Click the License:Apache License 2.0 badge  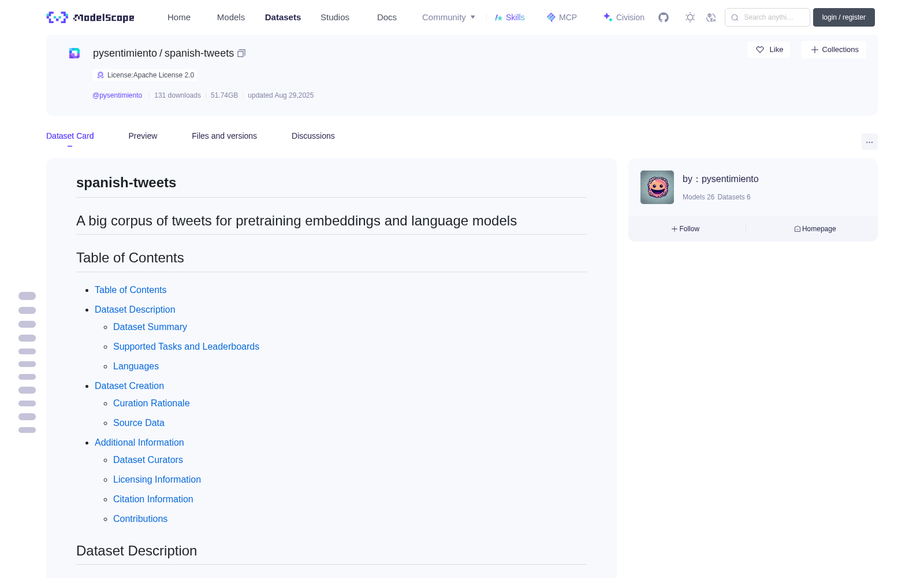145,75
